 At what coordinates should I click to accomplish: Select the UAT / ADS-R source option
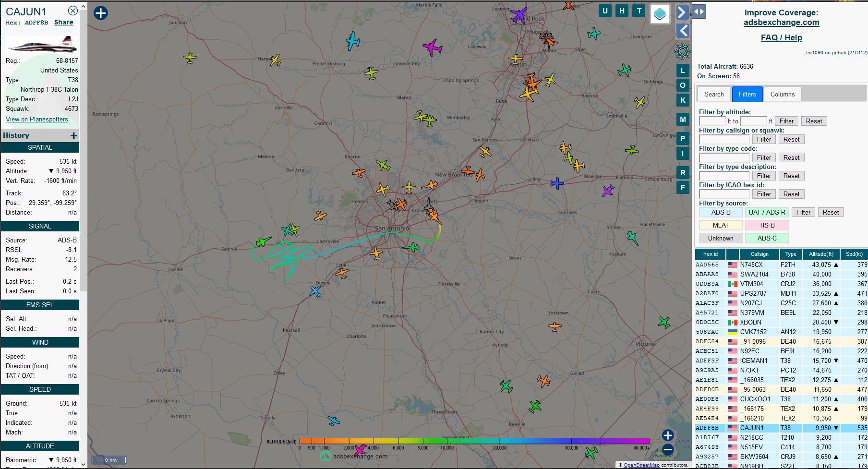click(x=767, y=212)
